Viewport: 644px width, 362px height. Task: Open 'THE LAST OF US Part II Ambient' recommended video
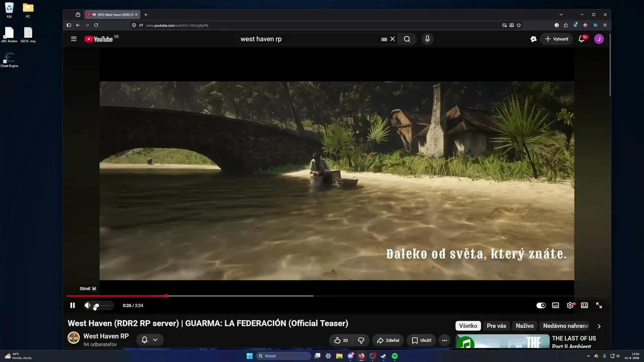click(574, 342)
